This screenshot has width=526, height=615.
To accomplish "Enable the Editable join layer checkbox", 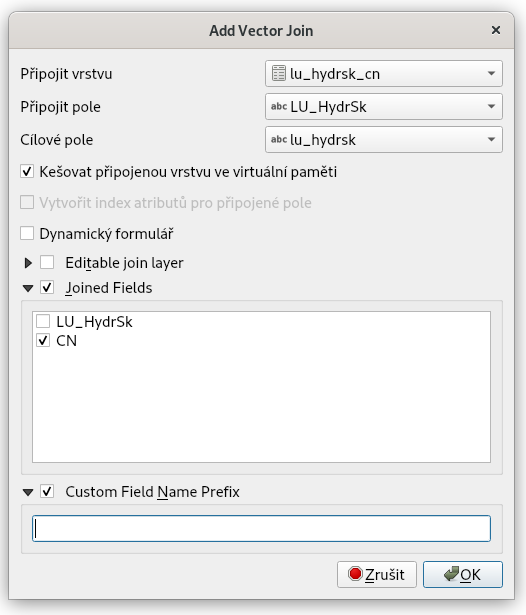I will 47,262.
